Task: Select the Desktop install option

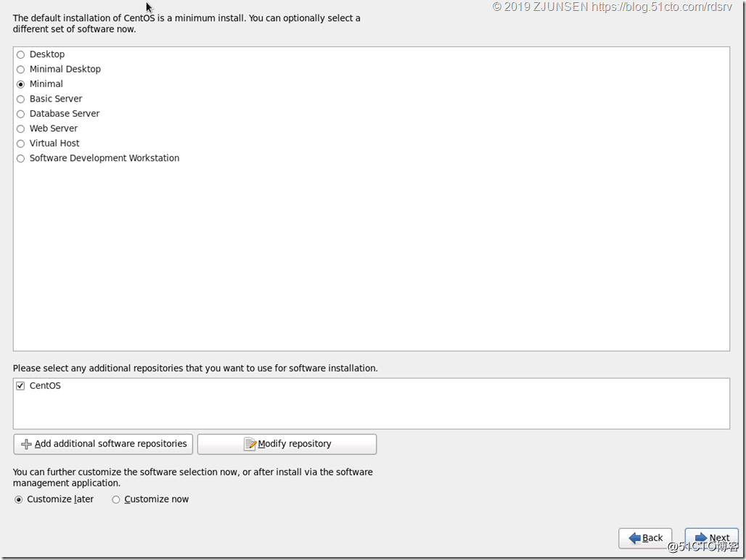Action: 20,54
